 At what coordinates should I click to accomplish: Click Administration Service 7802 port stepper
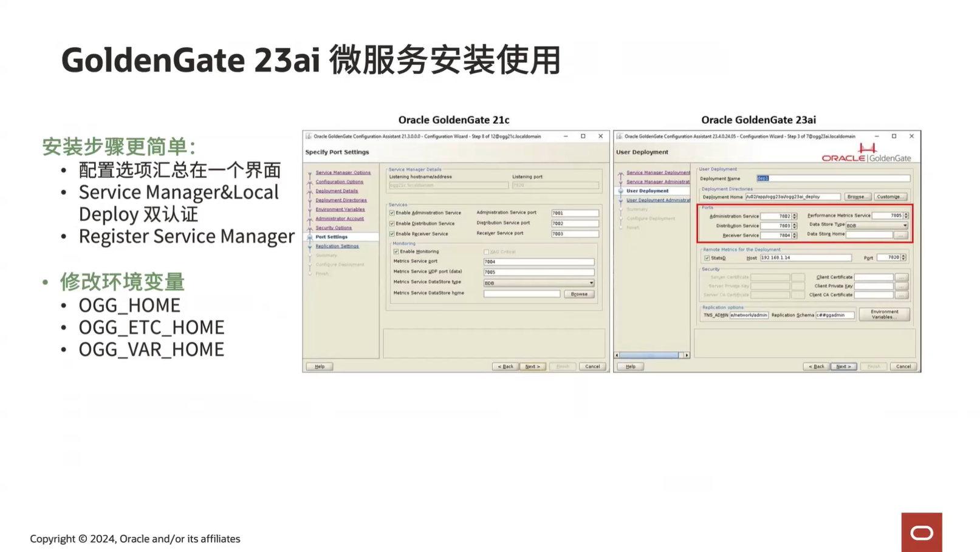click(794, 216)
